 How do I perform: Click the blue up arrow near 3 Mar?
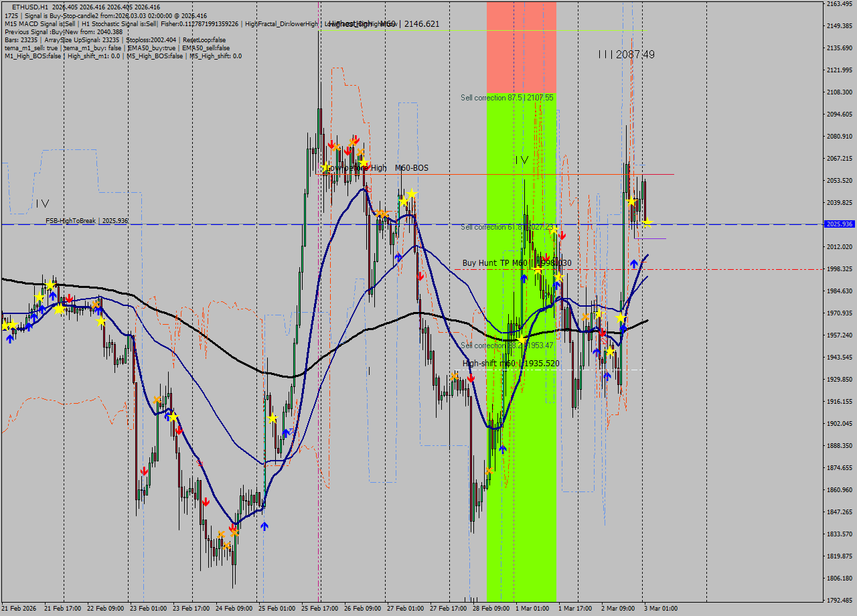point(633,264)
